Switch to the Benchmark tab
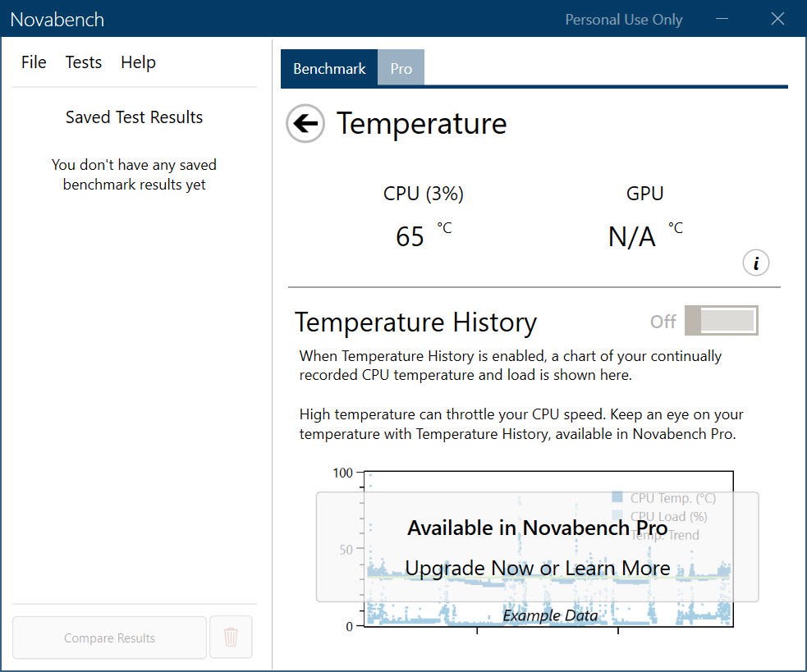The image size is (807, 672). point(329,68)
